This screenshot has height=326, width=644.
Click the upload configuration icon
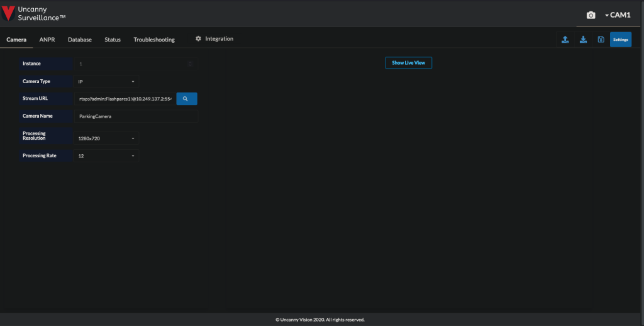[565, 40]
